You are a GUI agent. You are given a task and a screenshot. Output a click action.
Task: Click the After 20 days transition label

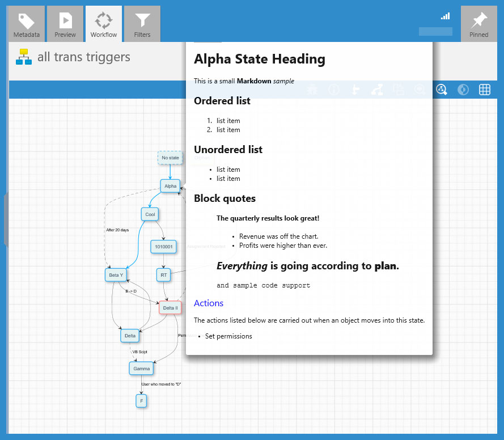pos(117,230)
